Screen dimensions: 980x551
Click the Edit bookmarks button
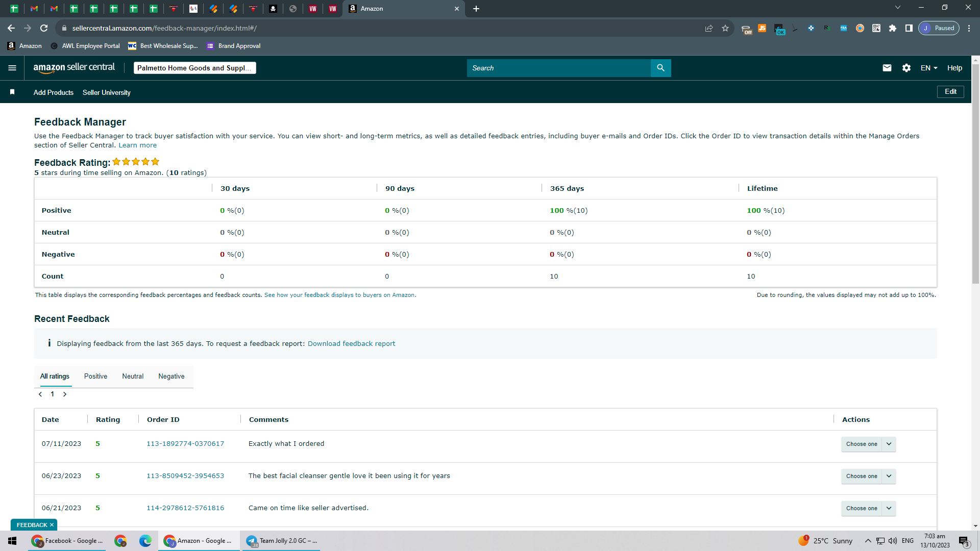point(950,92)
